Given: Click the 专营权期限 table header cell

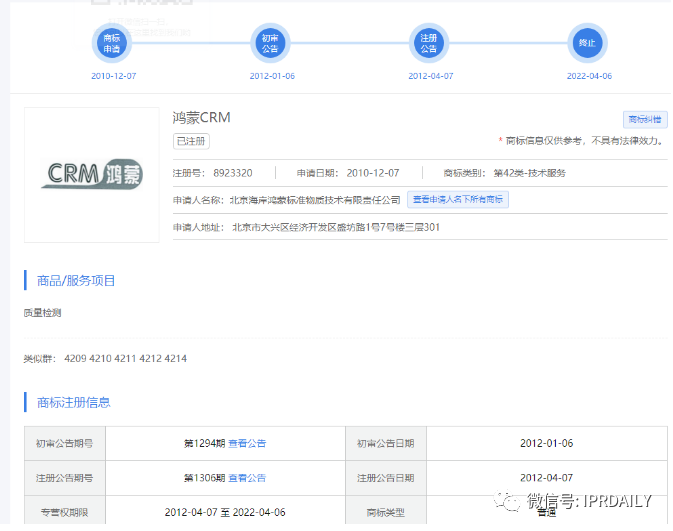Looking at the screenshot, I should [x=65, y=511].
